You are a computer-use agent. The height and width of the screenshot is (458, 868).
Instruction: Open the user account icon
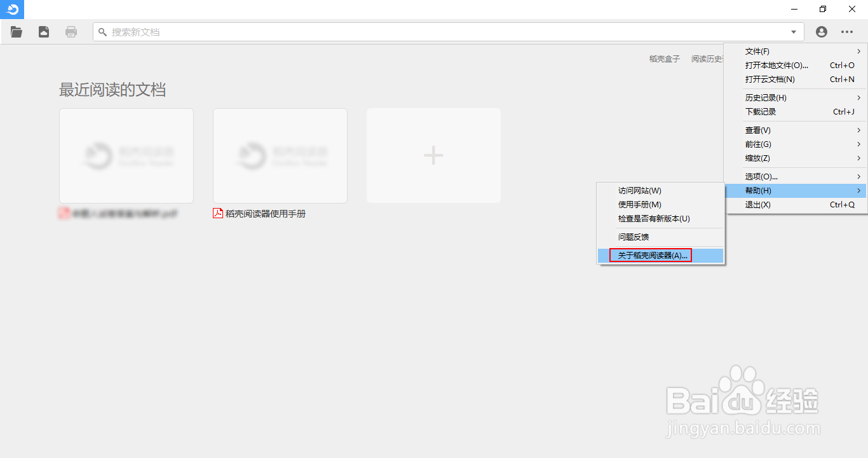pyautogui.click(x=822, y=32)
